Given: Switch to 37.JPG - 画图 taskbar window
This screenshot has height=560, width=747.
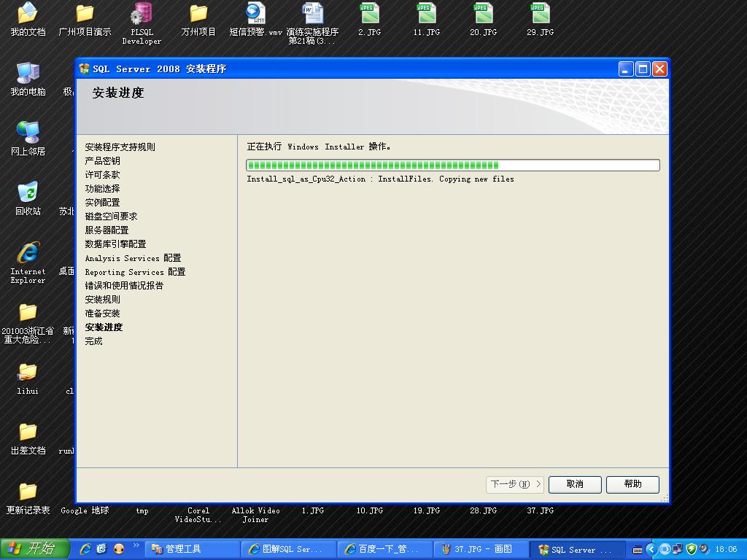Looking at the screenshot, I should click(482, 549).
